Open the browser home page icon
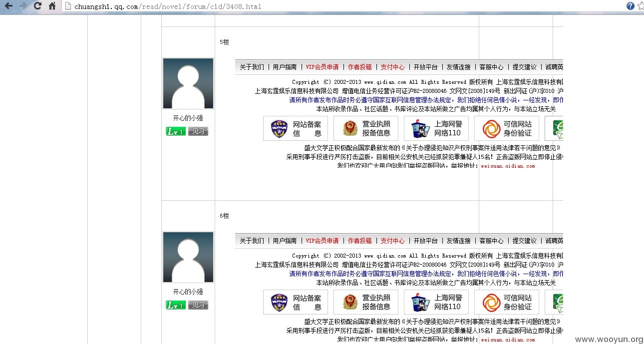644x344 pixels. coord(52,6)
